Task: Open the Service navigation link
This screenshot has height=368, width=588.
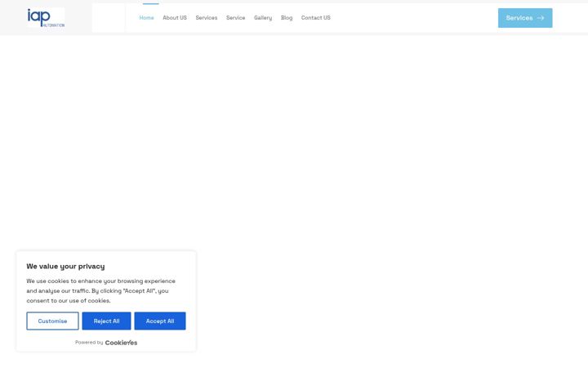Action: tap(235, 18)
